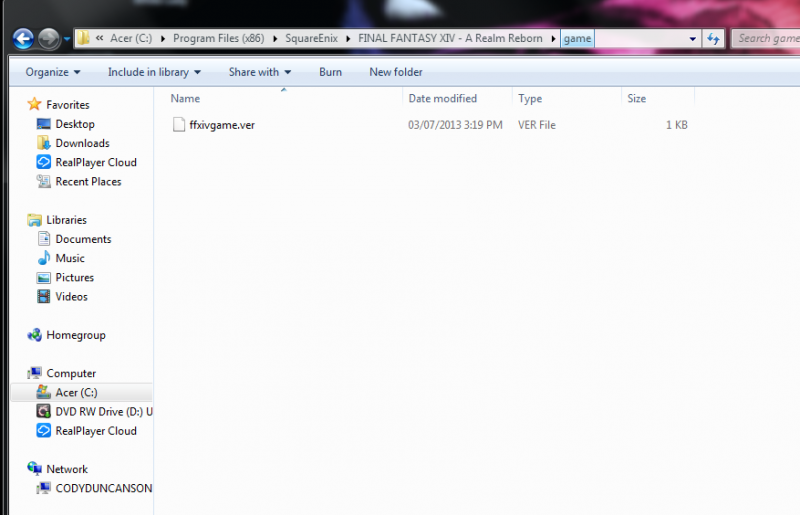
Task: Click the Network icon
Action: 35,469
